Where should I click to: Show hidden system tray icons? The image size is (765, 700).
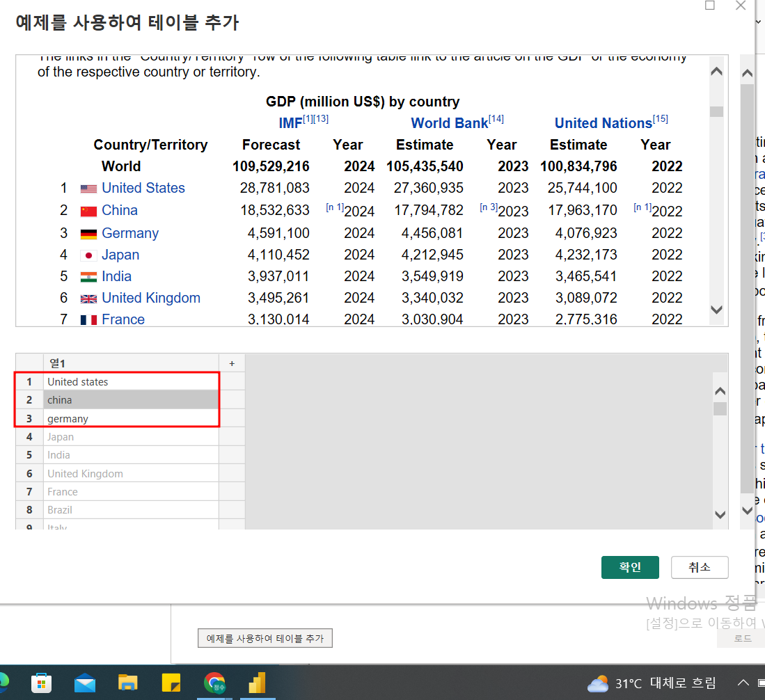[743, 683]
